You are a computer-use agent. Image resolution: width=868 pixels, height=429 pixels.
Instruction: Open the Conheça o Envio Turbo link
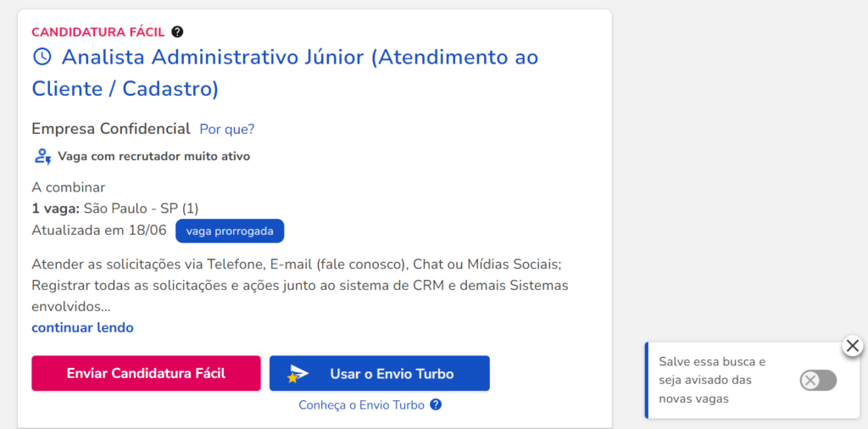361,405
